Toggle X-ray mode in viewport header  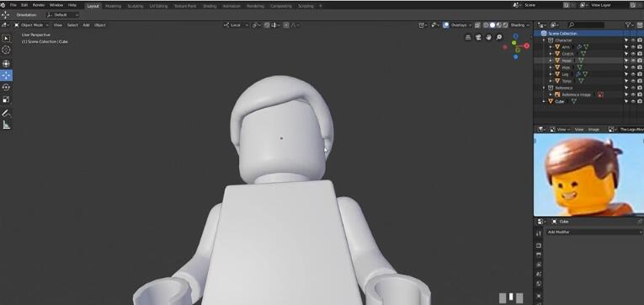click(477, 25)
